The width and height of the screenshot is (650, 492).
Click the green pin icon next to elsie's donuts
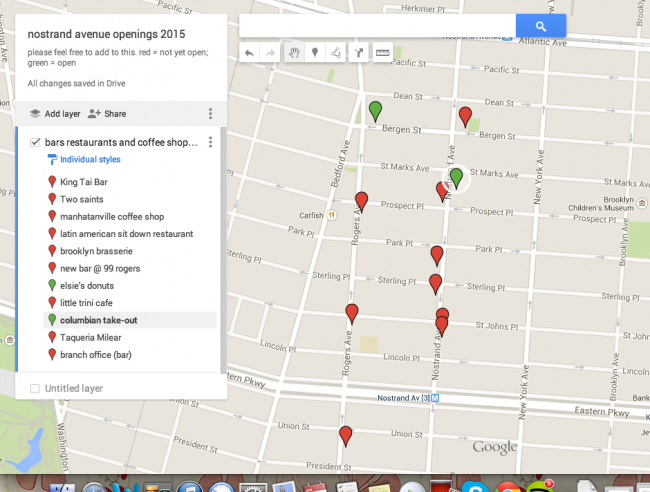click(x=52, y=286)
